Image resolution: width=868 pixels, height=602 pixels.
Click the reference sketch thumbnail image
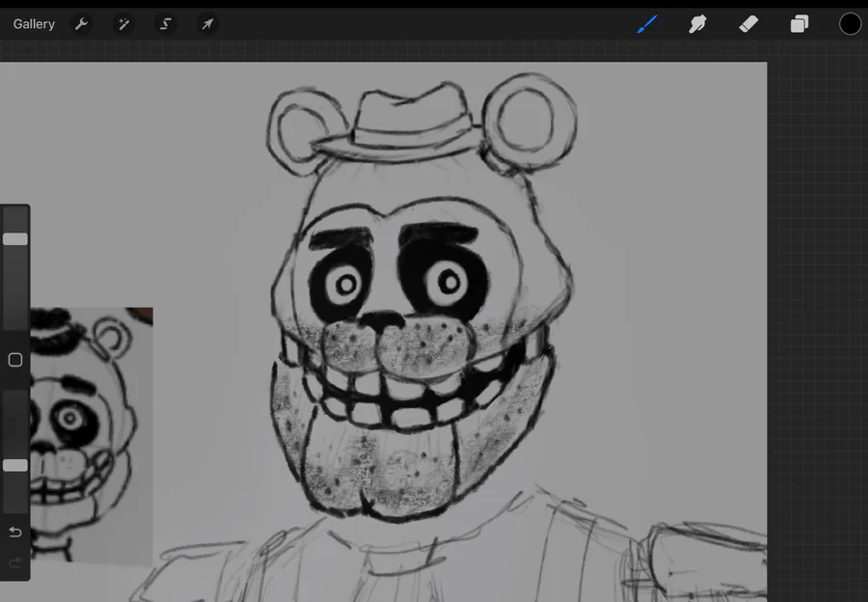(92, 436)
